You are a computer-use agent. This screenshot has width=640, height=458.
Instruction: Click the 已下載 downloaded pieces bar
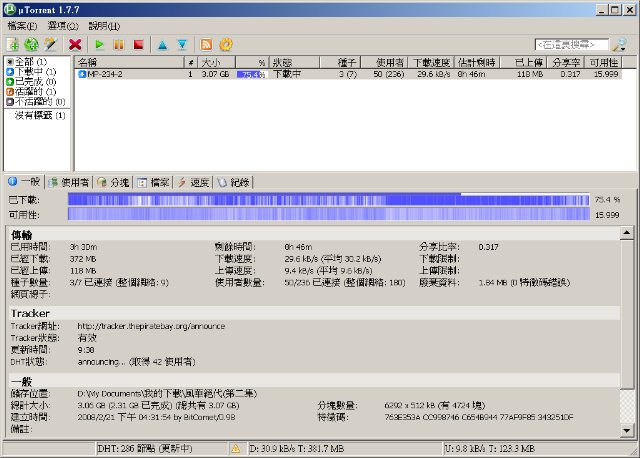[x=329, y=200]
